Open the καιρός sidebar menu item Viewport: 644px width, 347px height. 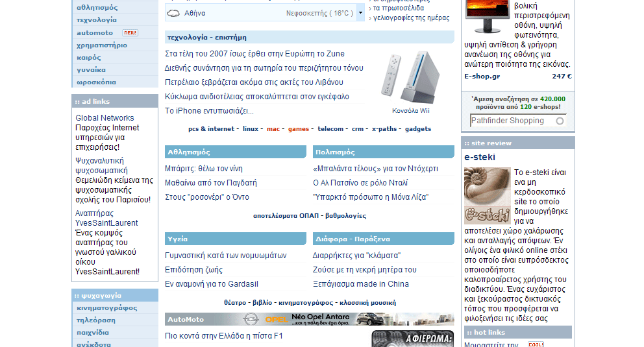point(89,58)
